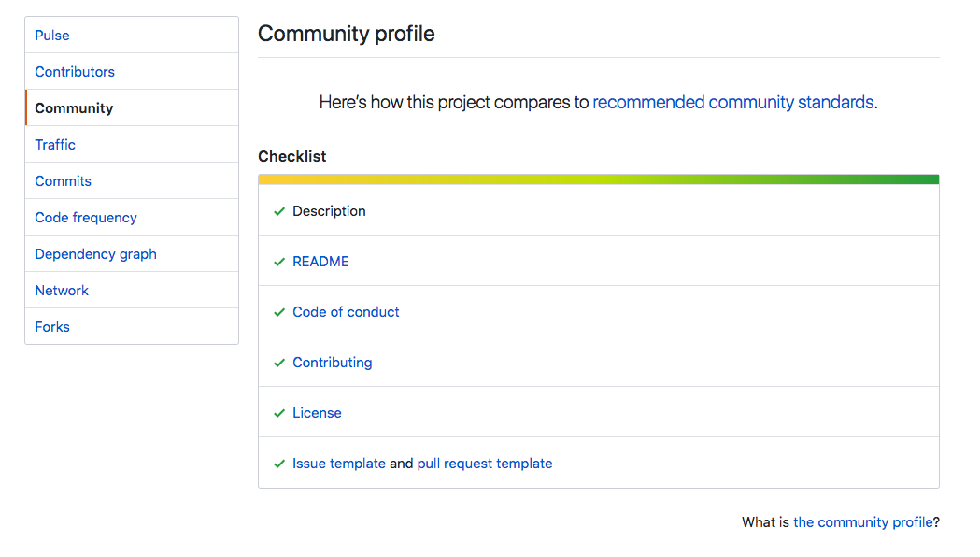This screenshot has width=980, height=557.
Task: Click the checkmark icon next to README
Action: click(x=278, y=263)
